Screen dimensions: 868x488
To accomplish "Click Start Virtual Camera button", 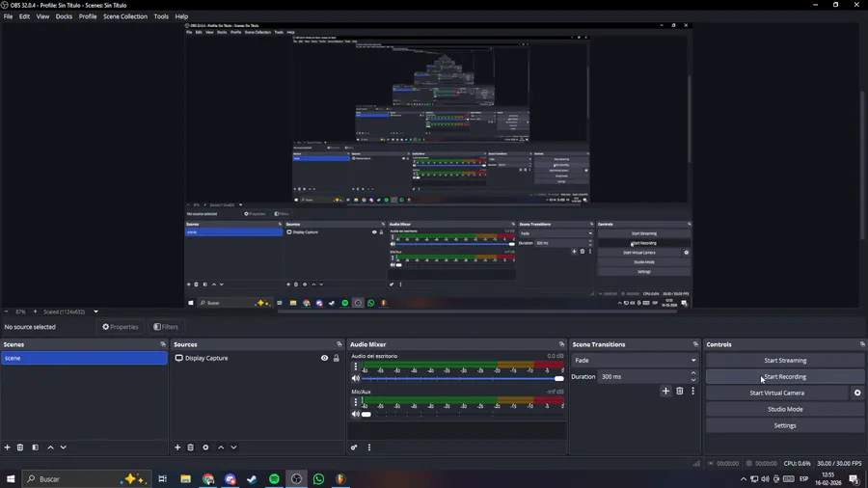I will pyautogui.click(x=776, y=393).
